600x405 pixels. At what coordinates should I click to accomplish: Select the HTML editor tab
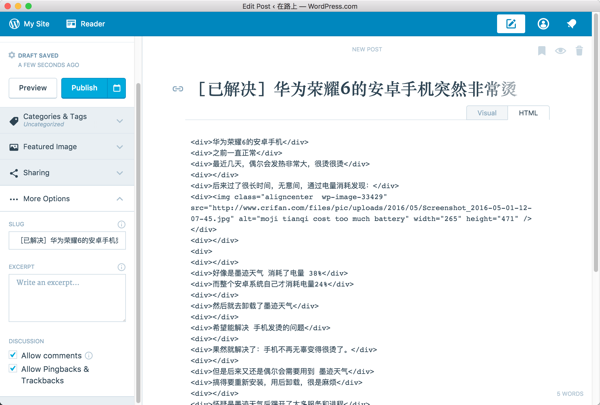pos(528,113)
